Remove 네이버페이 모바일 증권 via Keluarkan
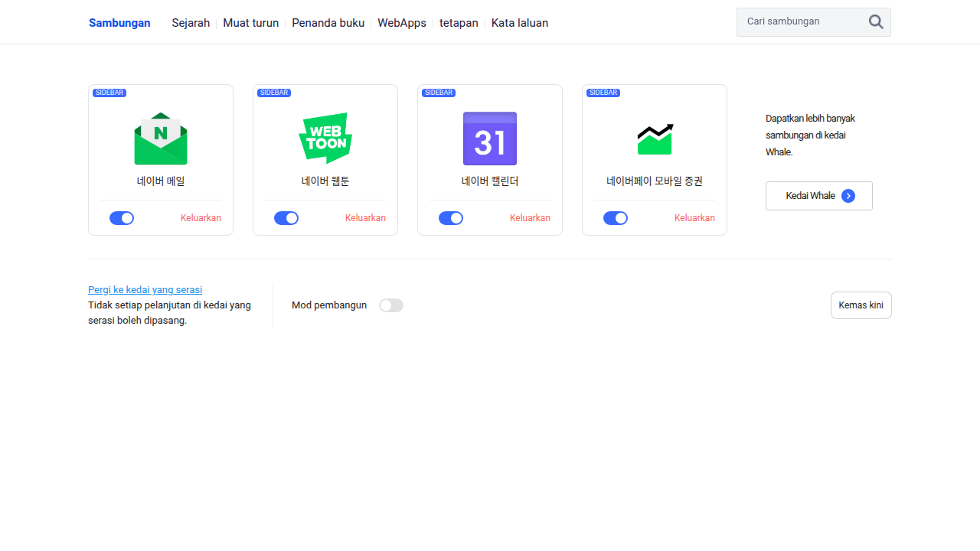 click(x=694, y=218)
